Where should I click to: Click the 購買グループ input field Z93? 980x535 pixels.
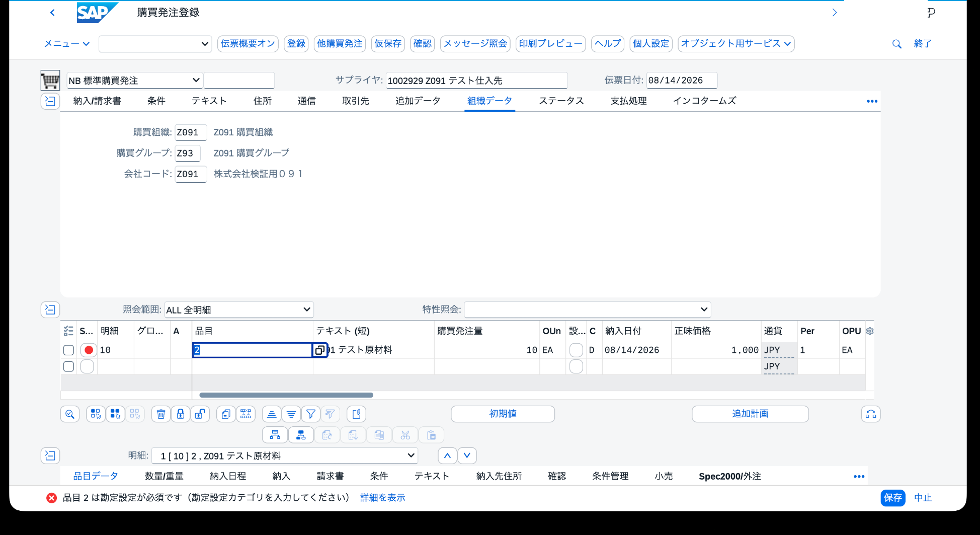click(x=188, y=153)
